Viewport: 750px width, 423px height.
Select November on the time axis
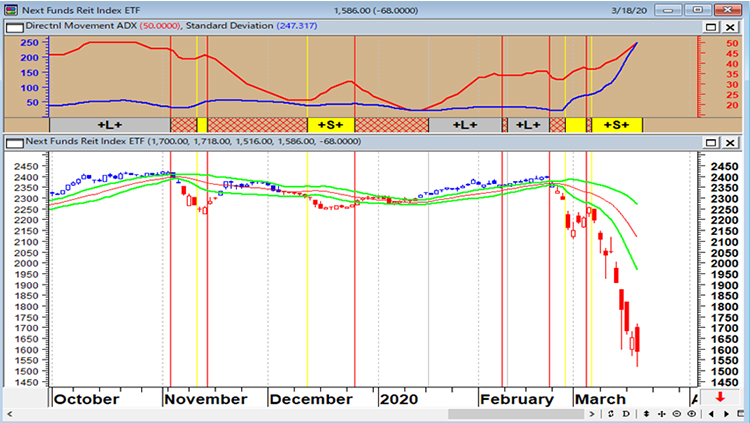(207, 398)
